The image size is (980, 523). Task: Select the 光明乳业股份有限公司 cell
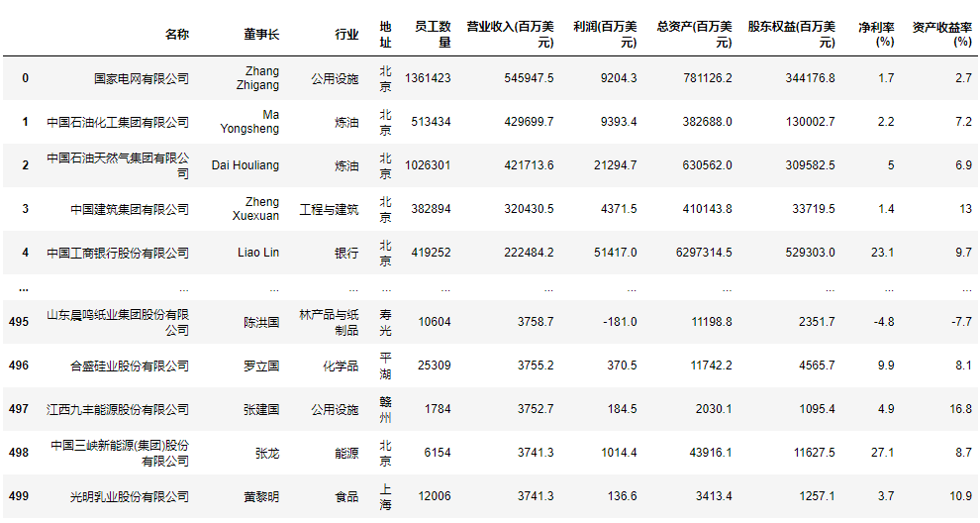click(x=130, y=496)
